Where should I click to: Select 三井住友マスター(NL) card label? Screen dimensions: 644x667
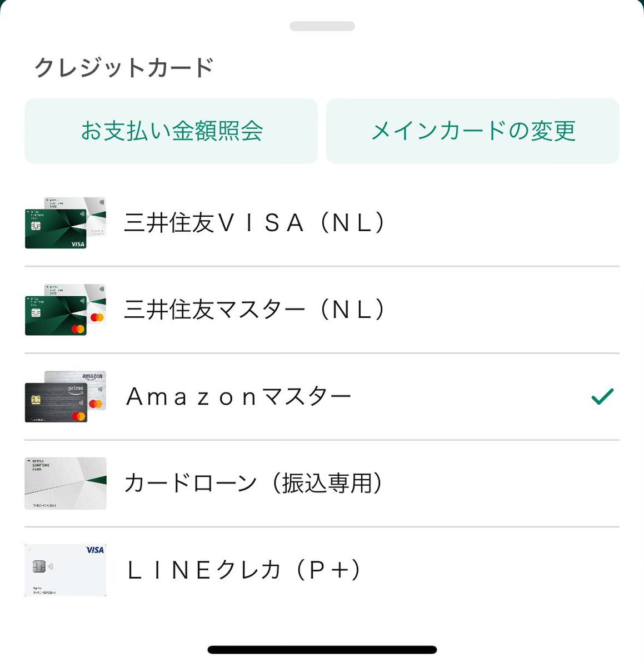(255, 310)
